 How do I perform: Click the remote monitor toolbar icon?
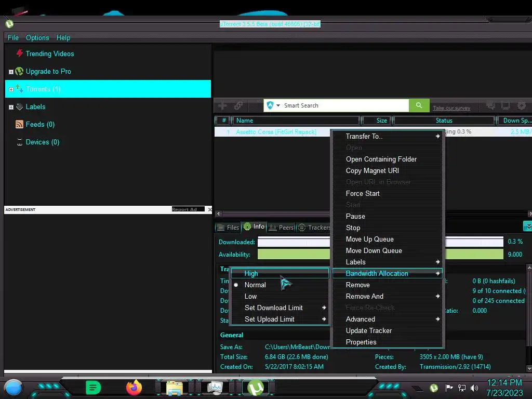point(506,106)
